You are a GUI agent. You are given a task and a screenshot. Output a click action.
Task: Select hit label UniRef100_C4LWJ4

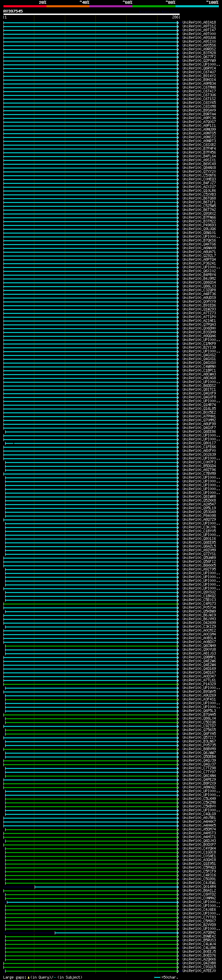click(199, 944)
